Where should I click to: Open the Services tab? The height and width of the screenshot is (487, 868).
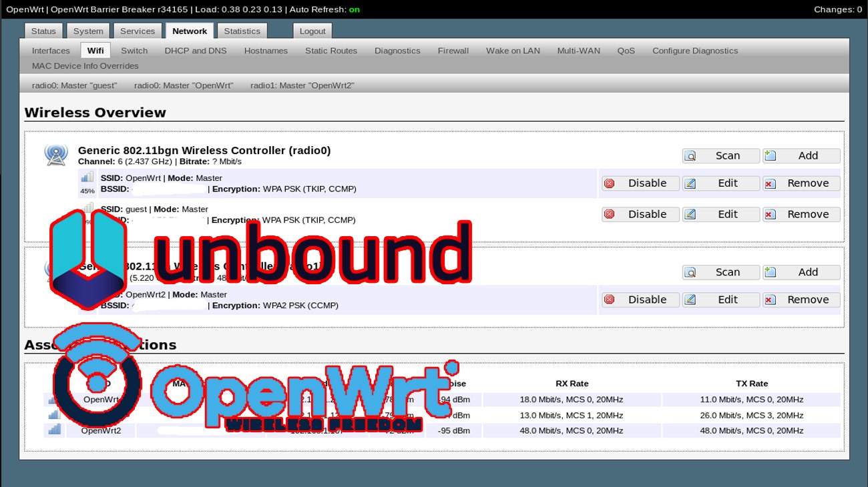tap(138, 31)
